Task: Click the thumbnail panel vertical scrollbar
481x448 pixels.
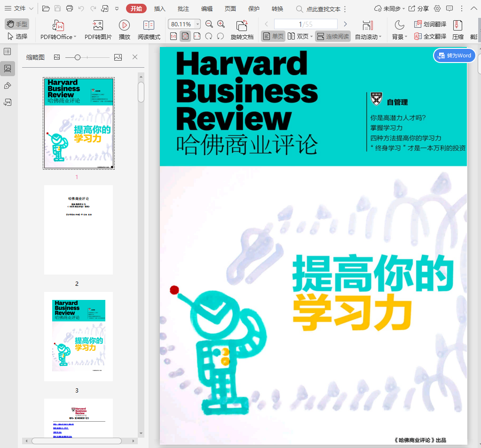Action: coord(141,92)
